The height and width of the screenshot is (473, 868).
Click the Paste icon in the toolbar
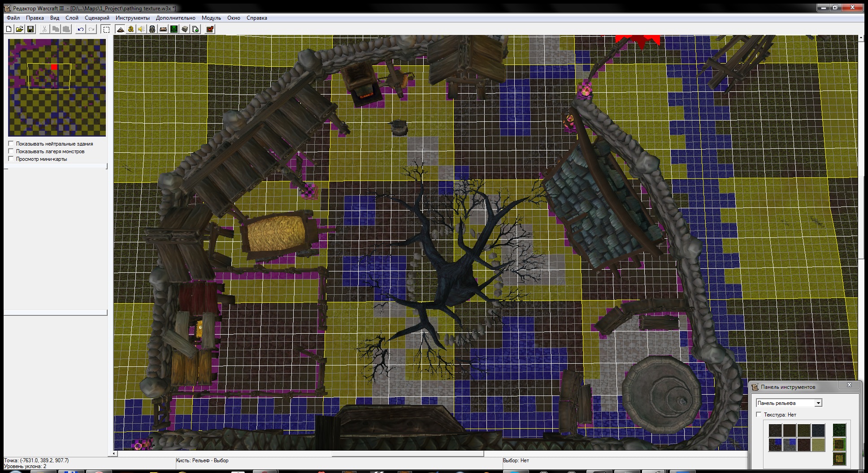coord(66,29)
